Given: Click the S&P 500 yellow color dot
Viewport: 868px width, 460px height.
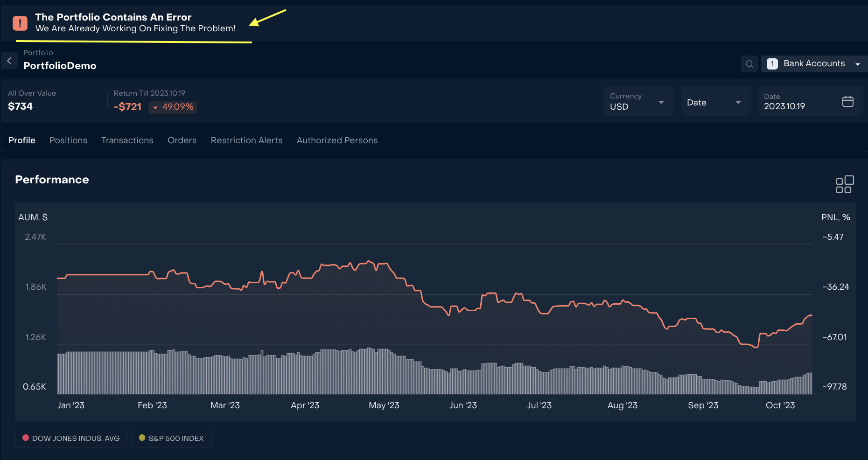Looking at the screenshot, I should pos(142,438).
